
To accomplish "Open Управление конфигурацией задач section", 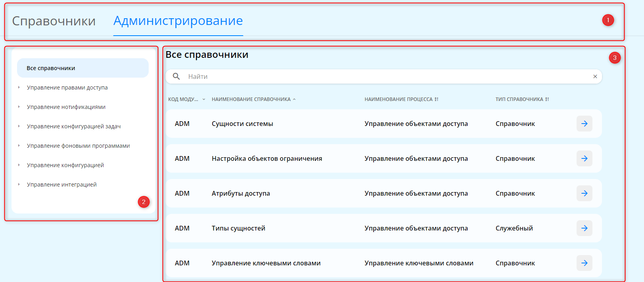I will pyautogui.click(x=74, y=126).
